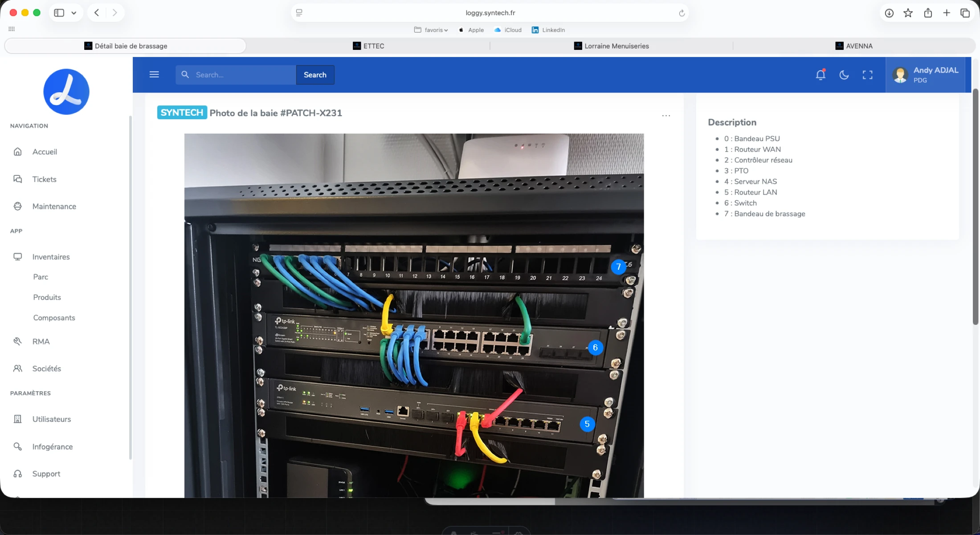Open Composants submenu item

click(54, 318)
